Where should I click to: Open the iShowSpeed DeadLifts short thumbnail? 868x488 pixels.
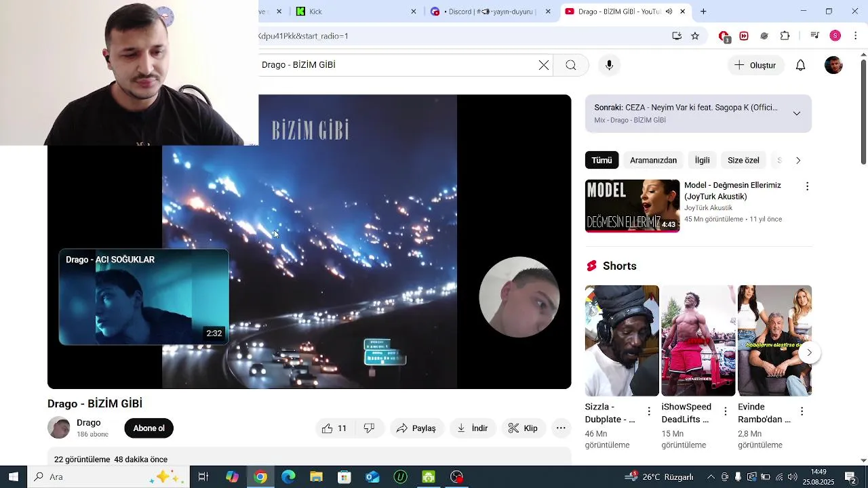(x=698, y=340)
